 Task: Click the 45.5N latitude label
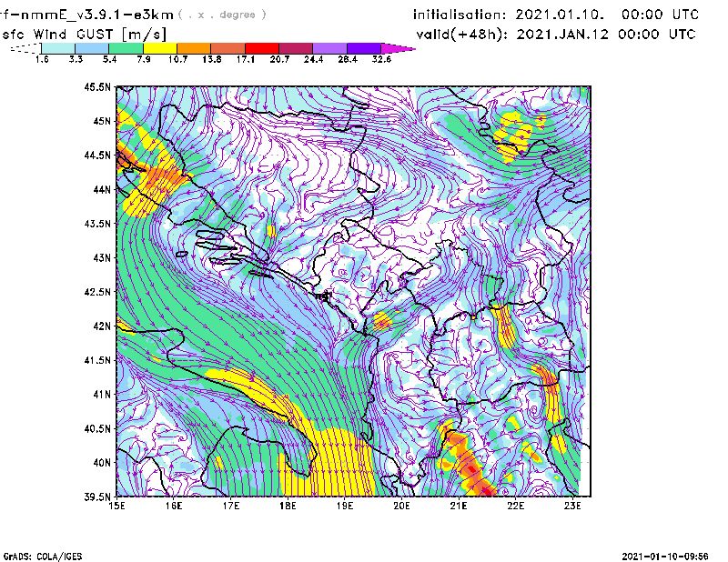point(97,86)
